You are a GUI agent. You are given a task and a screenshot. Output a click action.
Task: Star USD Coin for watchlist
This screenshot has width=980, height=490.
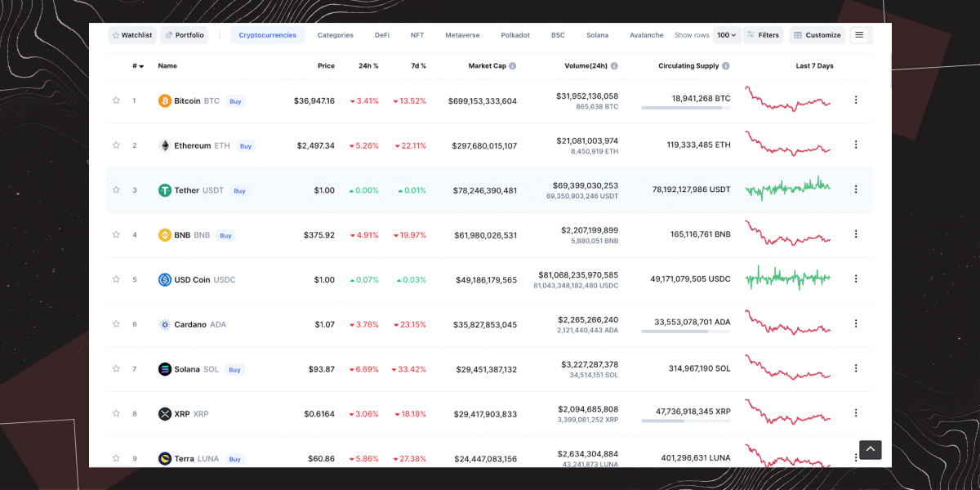tap(116, 279)
